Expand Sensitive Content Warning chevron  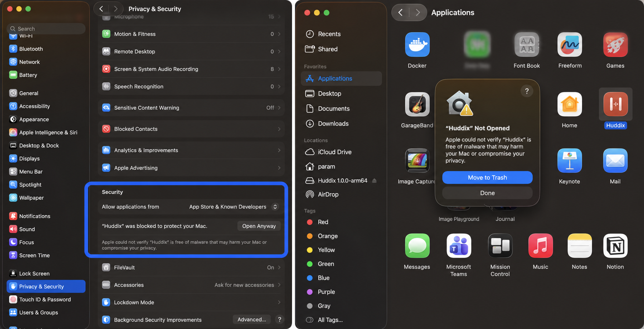pos(279,108)
